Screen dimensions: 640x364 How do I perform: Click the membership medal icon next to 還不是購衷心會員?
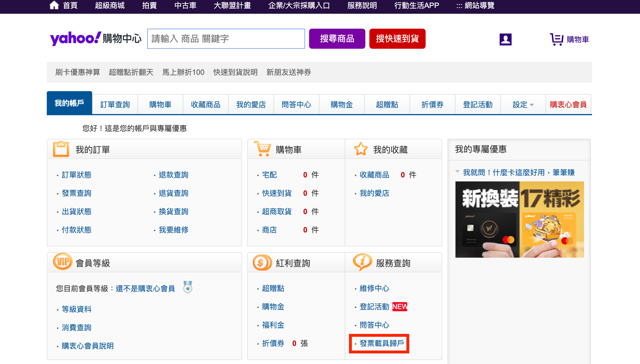tap(188, 287)
